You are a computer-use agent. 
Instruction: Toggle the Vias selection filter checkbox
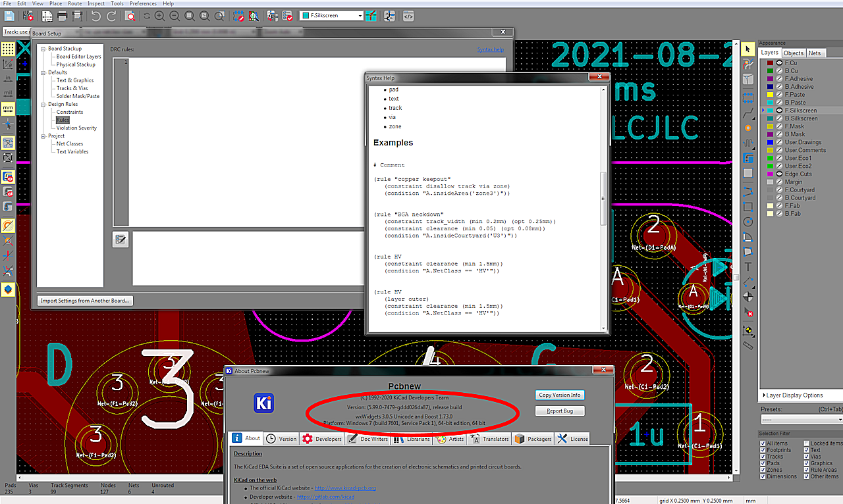807,457
